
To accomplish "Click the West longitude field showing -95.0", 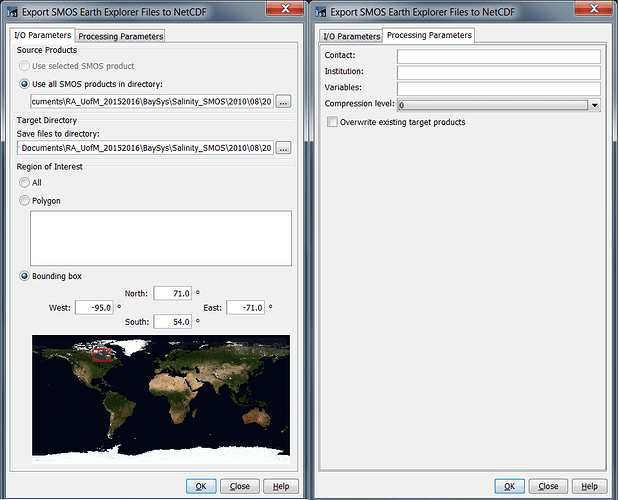I will coord(94,307).
